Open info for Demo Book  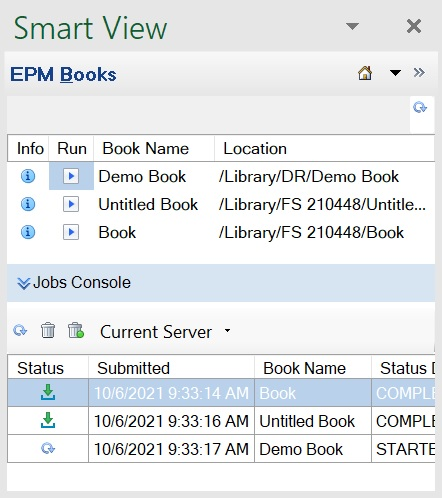pyautogui.click(x=28, y=176)
